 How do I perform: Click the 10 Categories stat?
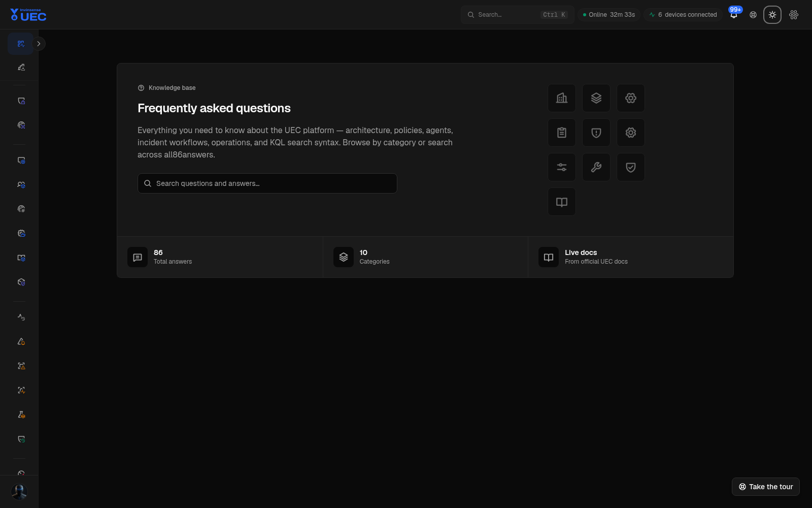[425, 257]
